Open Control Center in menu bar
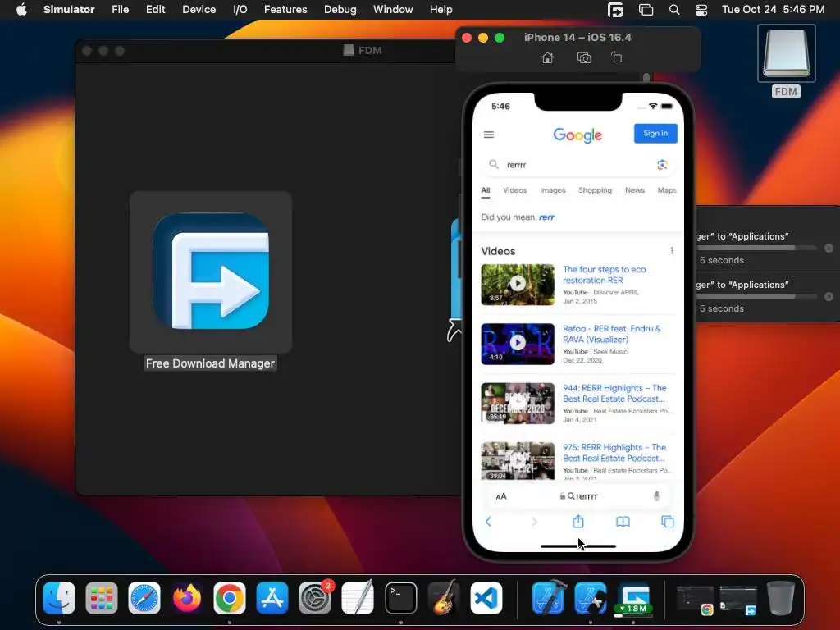840x630 pixels. pos(701,10)
